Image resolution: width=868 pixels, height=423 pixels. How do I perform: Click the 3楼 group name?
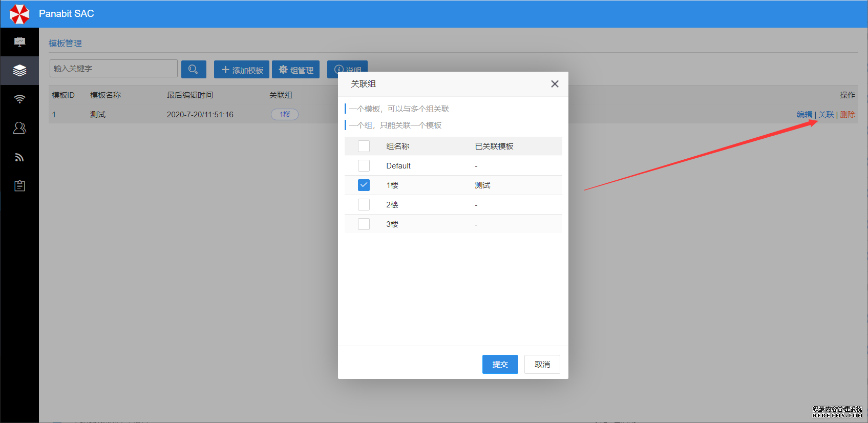(x=392, y=224)
